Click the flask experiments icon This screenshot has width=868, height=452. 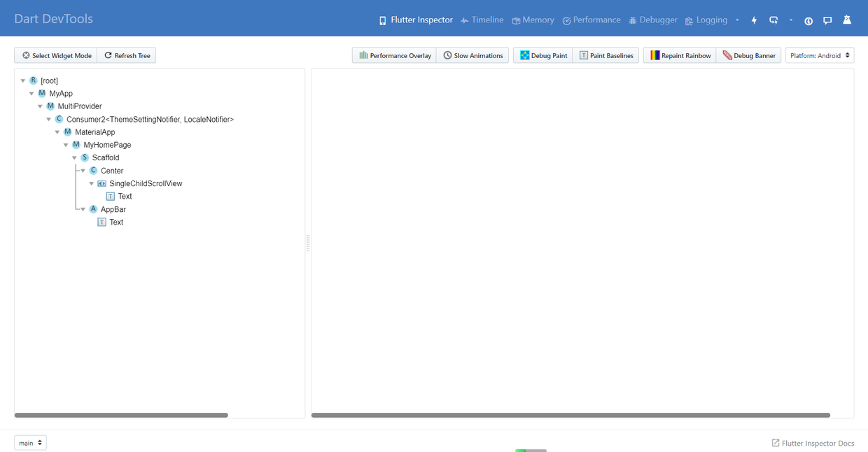847,20
